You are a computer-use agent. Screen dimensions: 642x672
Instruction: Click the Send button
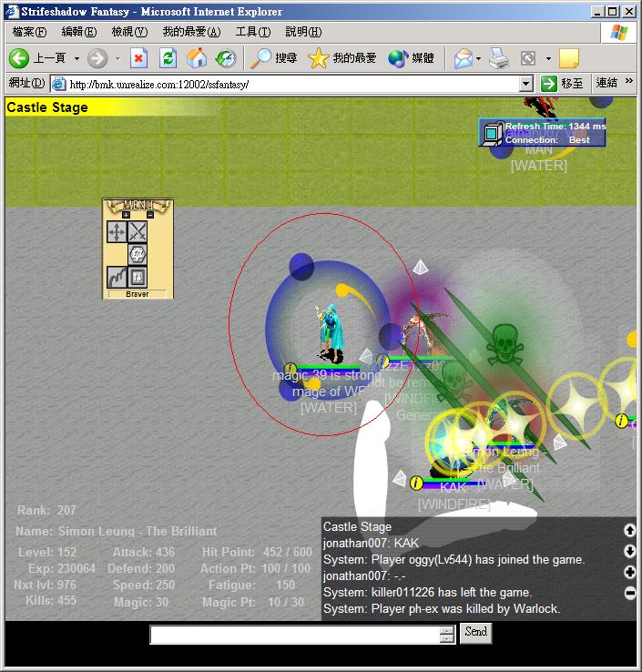[x=475, y=632]
